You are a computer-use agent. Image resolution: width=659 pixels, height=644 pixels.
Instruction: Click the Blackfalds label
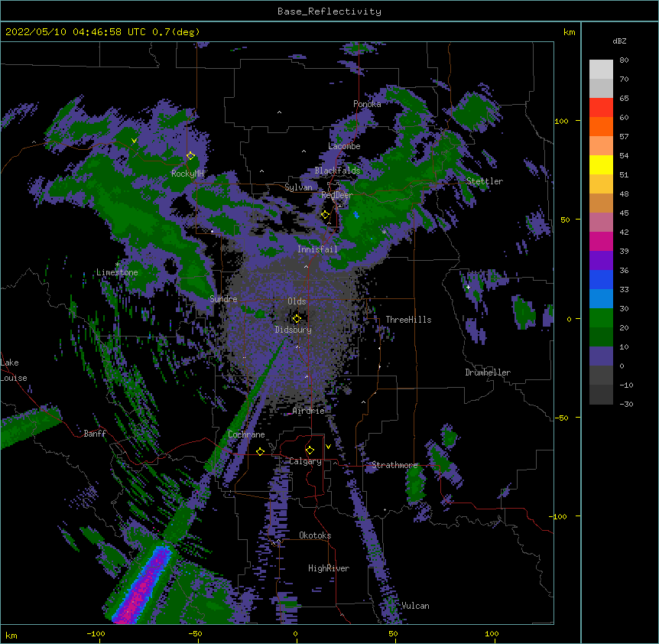click(337, 171)
